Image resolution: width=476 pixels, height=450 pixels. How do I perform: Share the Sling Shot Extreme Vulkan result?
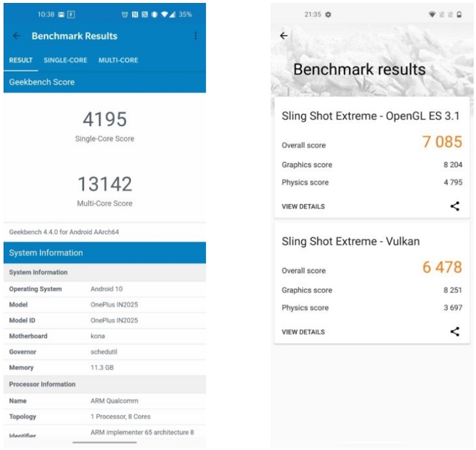(455, 332)
